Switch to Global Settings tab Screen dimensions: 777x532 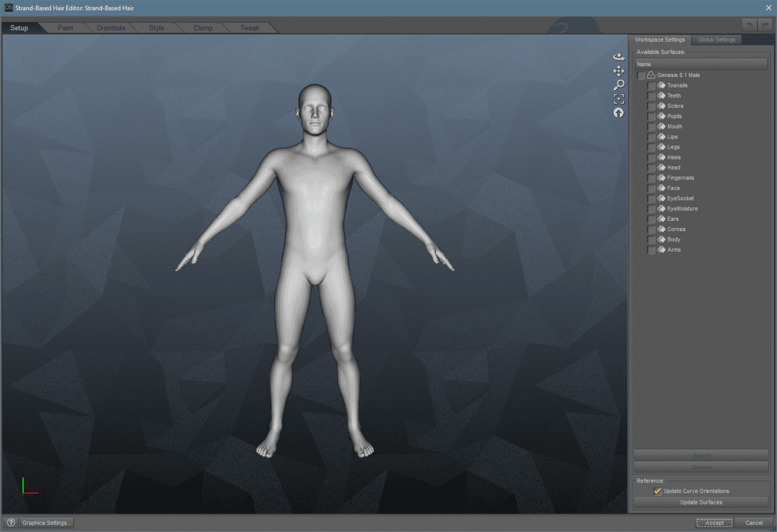pyautogui.click(x=716, y=40)
